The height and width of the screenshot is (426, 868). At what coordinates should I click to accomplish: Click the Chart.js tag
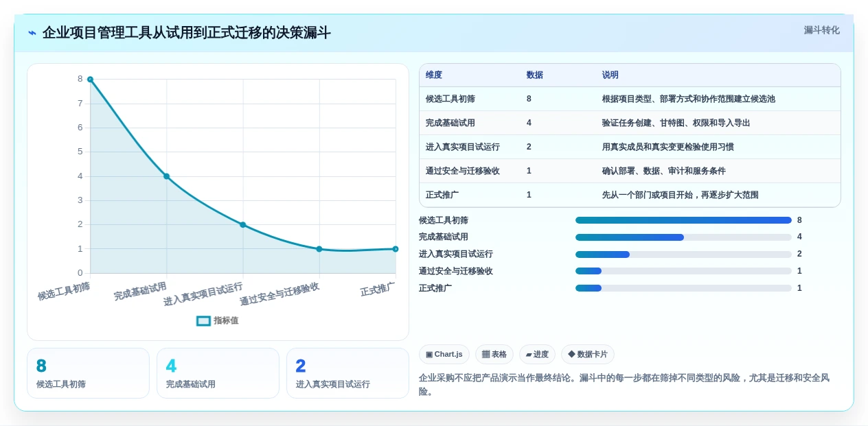444,355
